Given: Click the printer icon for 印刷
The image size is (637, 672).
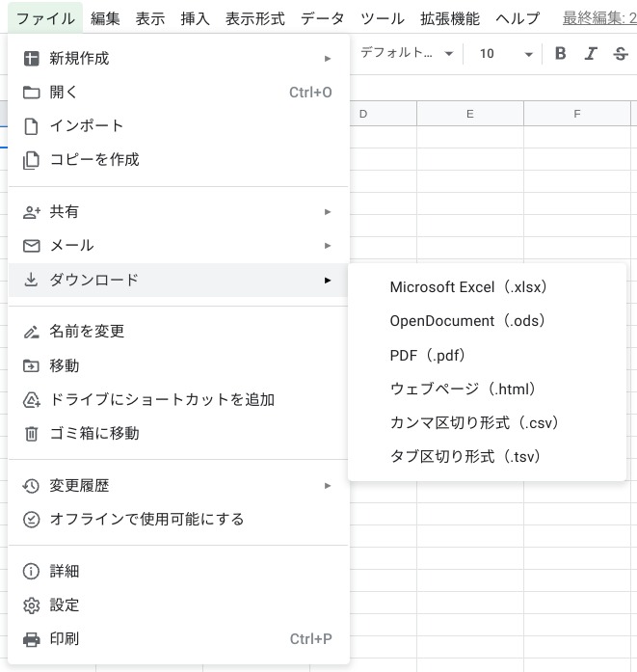Looking at the screenshot, I should (x=32, y=639).
